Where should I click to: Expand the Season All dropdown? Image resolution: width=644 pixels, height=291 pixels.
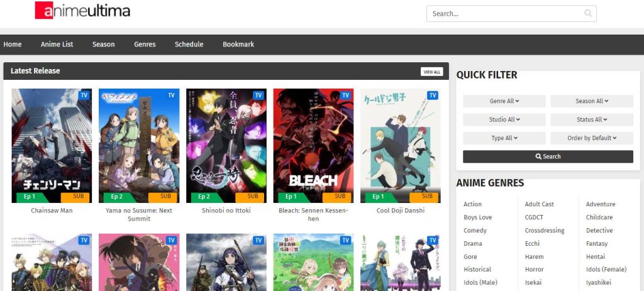coord(592,101)
